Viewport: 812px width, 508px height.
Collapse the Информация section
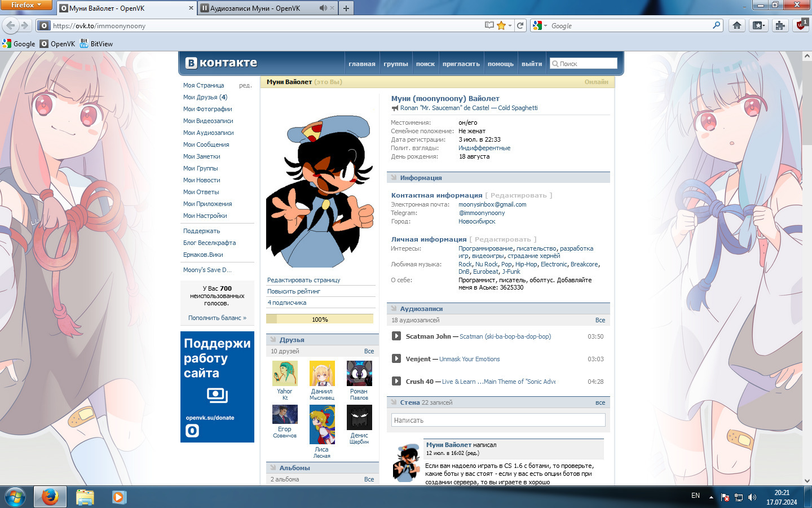(394, 178)
